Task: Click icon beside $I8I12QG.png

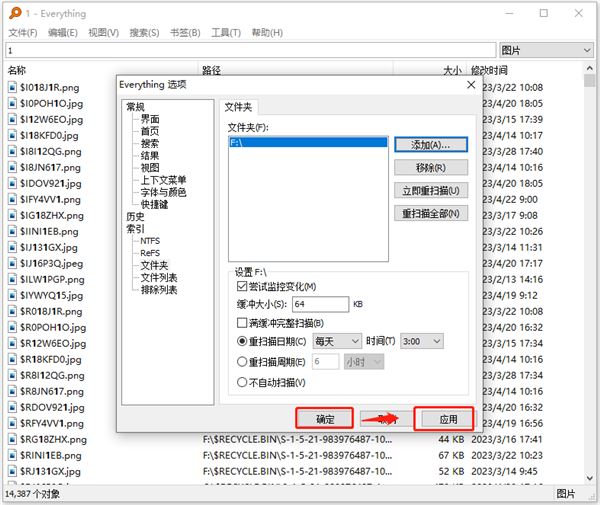Action: [x=13, y=152]
